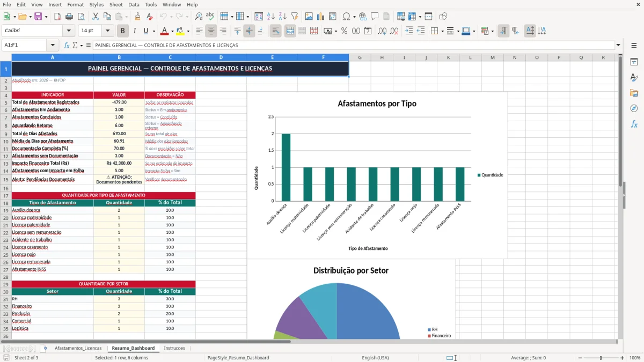Increase indent icon
This screenshot has width=644, height=362.
409,31
